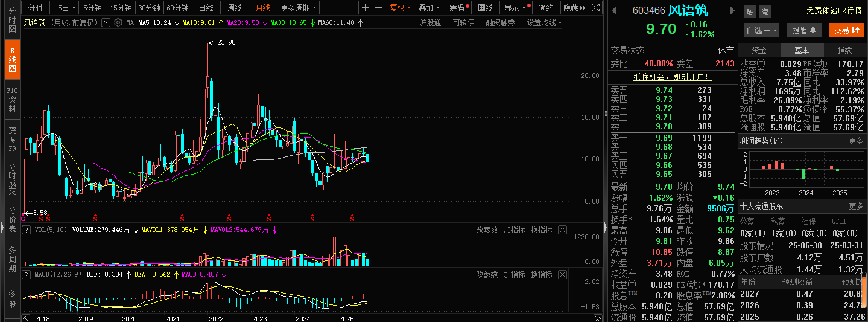Image resolution: width=868 pixels, height=322 pixels.
Task: Open 分价表 sidebar view
Action: click(x=12, y=219)
